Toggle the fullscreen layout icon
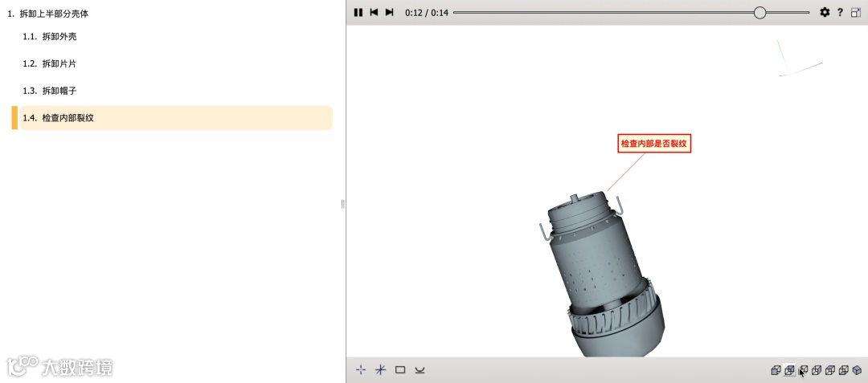This screenshot has width=868, height=383. [x=856, y=12]
